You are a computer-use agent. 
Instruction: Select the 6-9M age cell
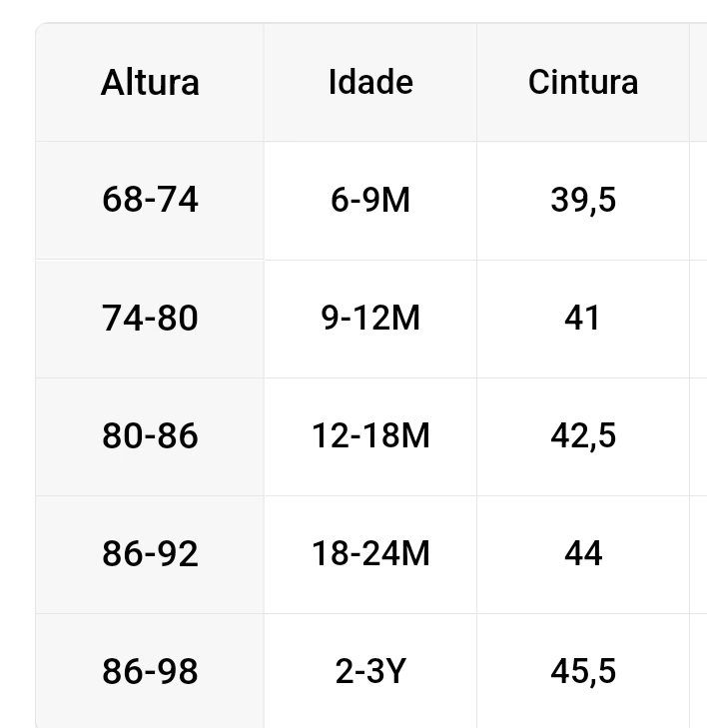click(x=370, y=201)
